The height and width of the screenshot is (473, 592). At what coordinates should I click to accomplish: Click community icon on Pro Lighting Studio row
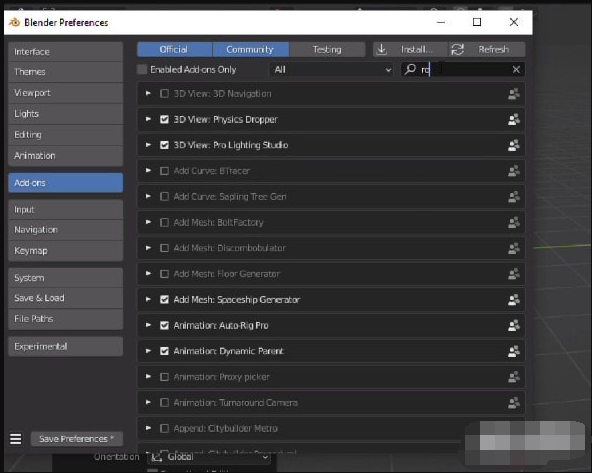pyautogui.click(x=513, y=145)
